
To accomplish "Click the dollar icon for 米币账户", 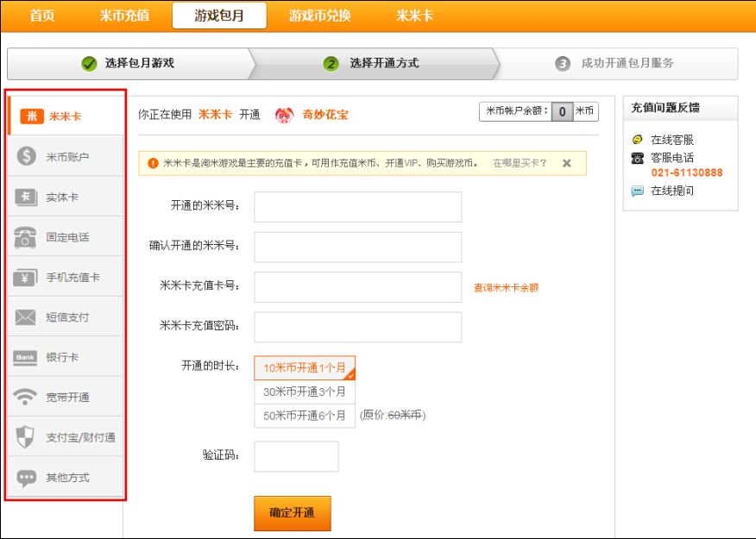I will click(26, 156).
